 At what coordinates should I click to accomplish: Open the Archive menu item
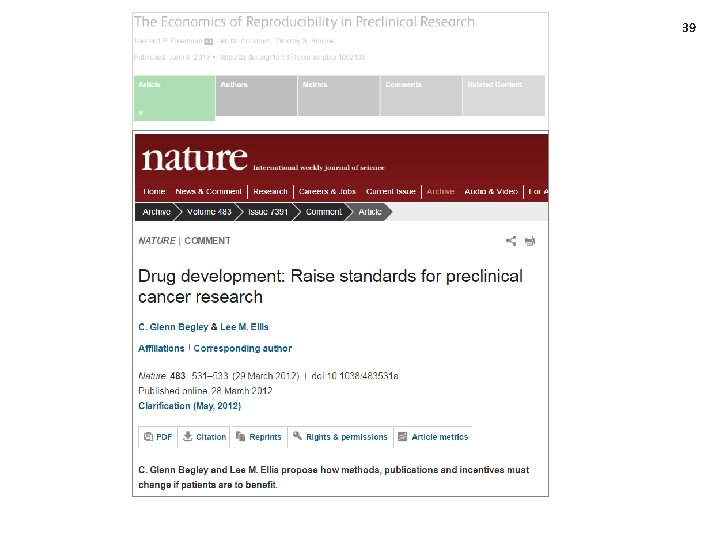(x=440, y=191)
